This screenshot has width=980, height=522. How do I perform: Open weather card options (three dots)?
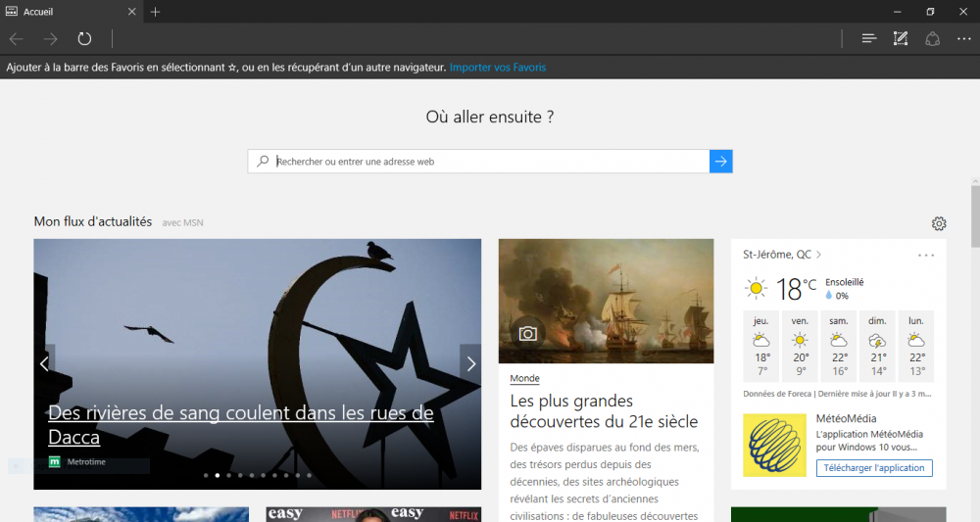(x=926, y=255)
